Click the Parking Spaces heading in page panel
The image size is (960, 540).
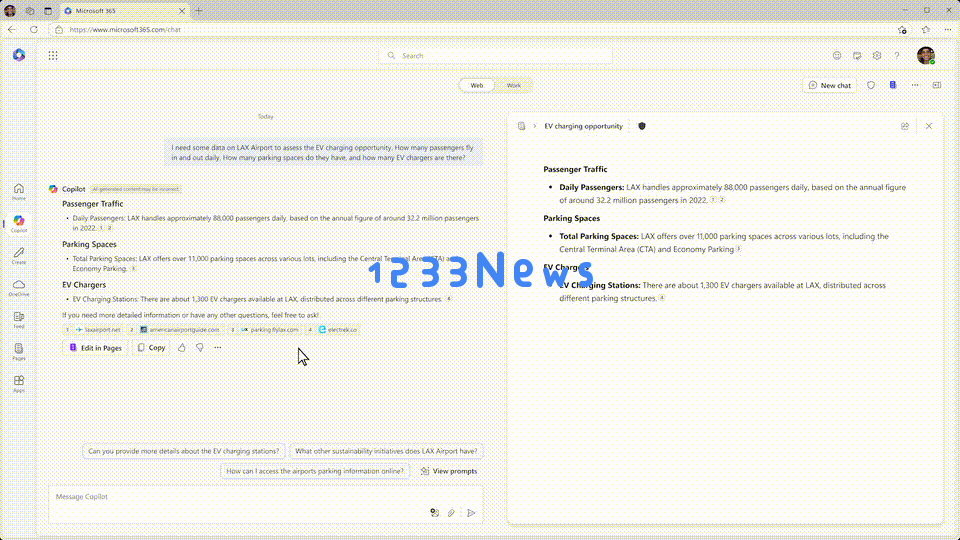click(x=571, y=219)
